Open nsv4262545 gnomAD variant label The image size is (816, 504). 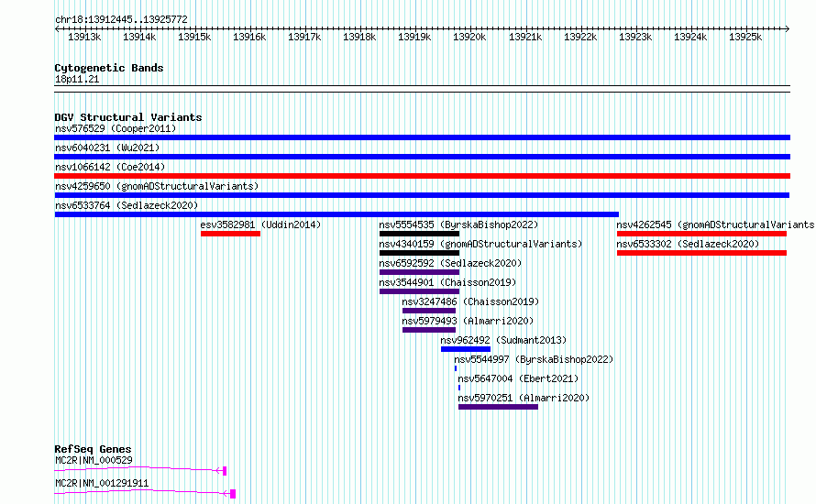click(715, 225)
